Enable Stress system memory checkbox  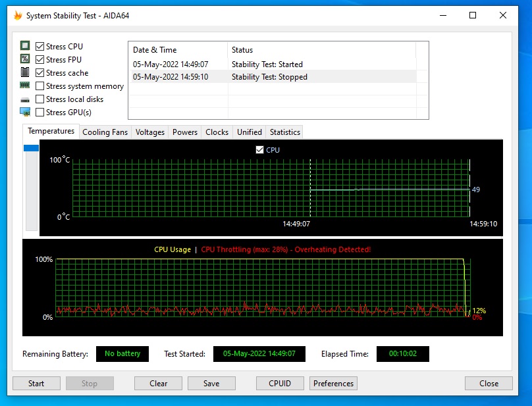[x=40, y=86]
